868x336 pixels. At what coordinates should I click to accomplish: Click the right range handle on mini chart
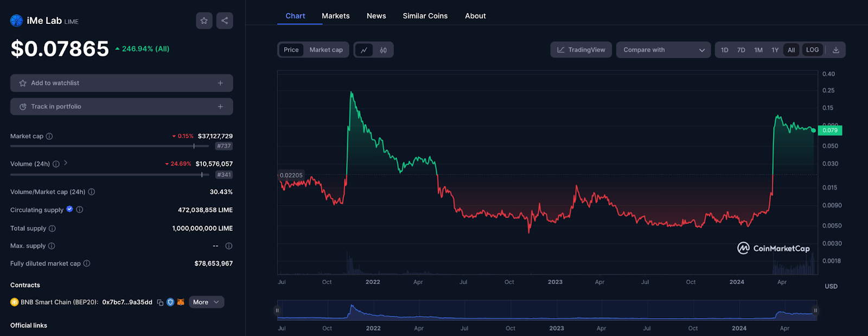[815, 311]
